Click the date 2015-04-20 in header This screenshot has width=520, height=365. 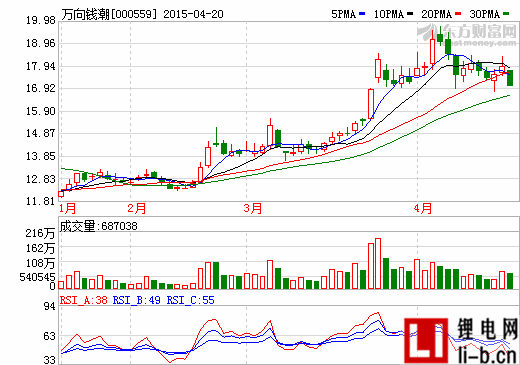(x=193, y=14)
